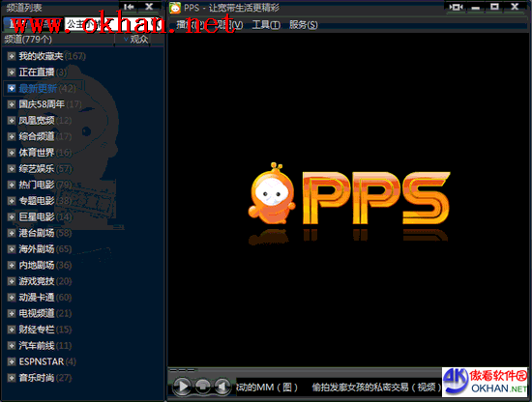Expand the 体育世界 category
Screen dimensions: 532x402
pyautogui.click(x=12, y=153)
